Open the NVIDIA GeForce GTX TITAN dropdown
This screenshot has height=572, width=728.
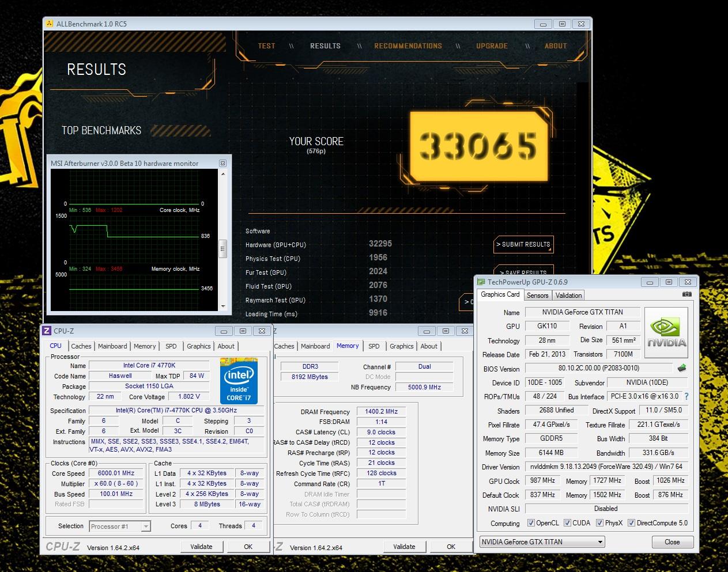(x=542, y=542)
